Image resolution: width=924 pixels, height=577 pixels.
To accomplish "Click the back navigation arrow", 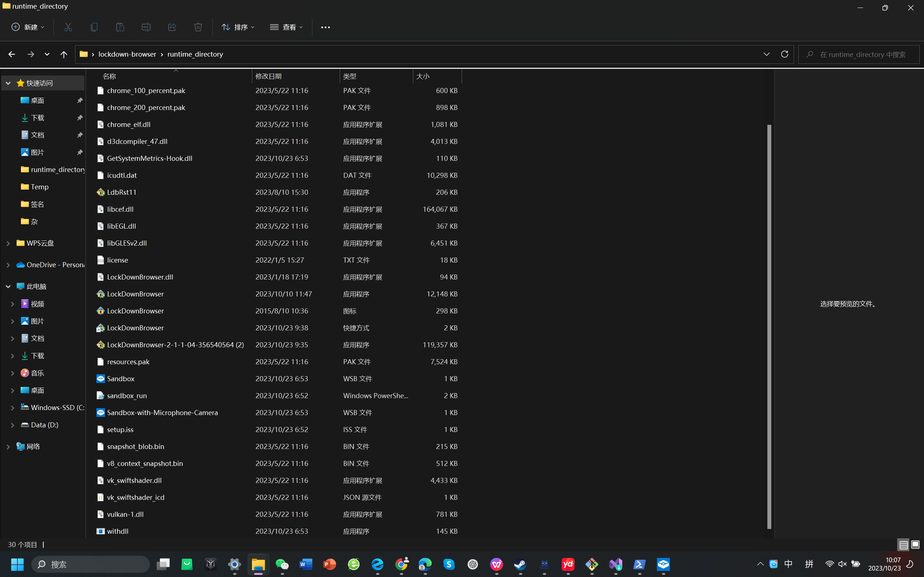I will coord(12,54).
